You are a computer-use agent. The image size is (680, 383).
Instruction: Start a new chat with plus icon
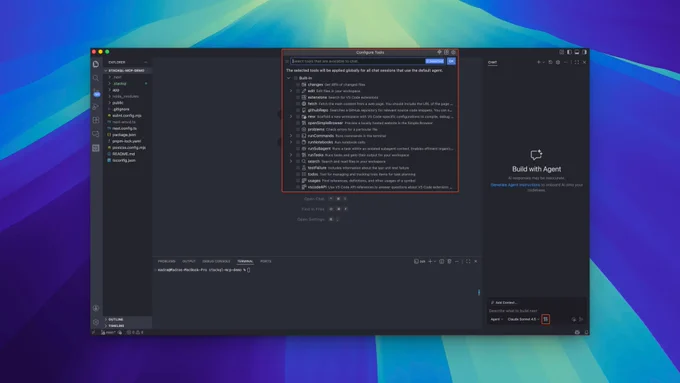pyautogui.click(x=539, y=62)
